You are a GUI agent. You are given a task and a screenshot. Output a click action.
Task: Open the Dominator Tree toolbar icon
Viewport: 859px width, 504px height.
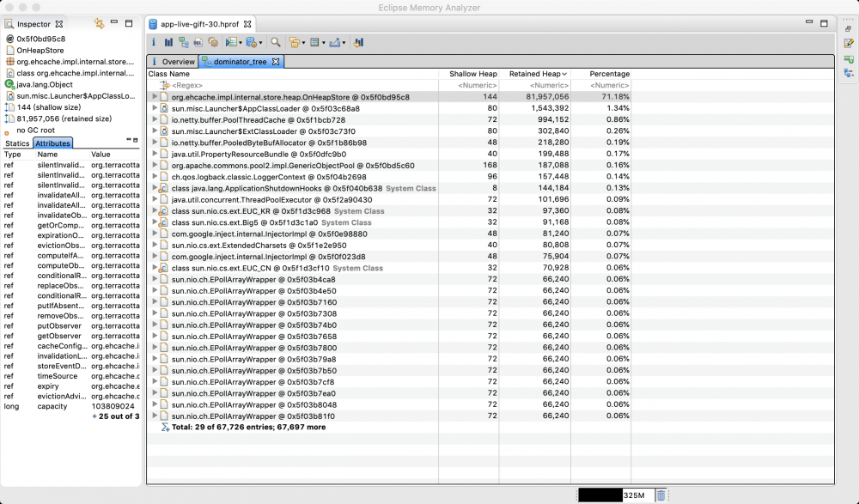pyautogui.click(x=184, y=42)
